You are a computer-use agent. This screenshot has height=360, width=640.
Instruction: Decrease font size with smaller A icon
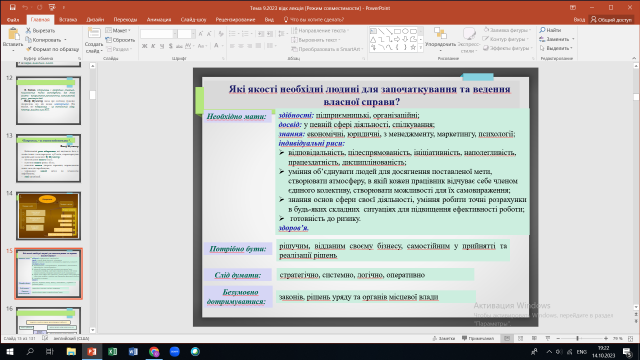pos(209,34)
